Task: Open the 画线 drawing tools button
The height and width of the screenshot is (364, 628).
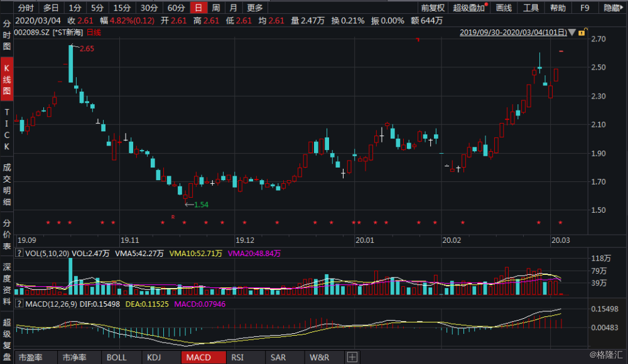Action: coord(504,8)
